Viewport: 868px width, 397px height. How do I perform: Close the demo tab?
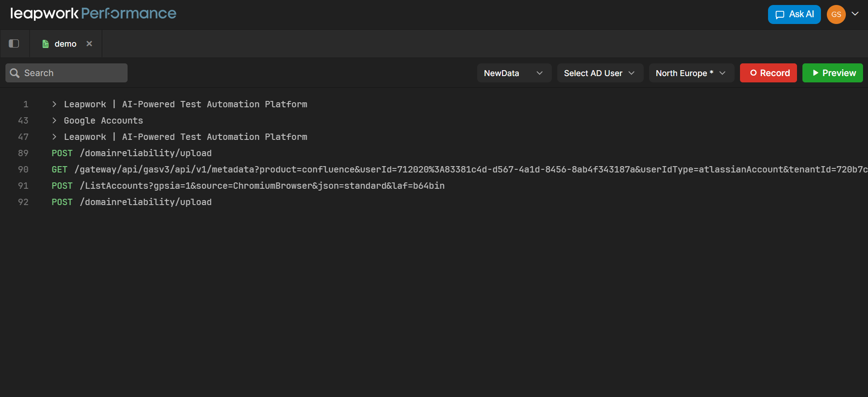pyautogui.click(x=89, y=43)
